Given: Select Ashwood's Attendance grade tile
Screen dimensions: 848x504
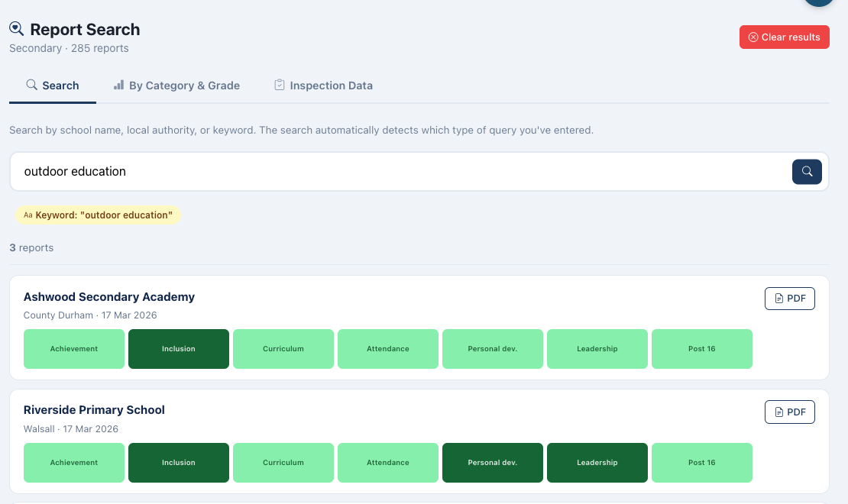Looking at the screenshot, I should tap(388, 349).
